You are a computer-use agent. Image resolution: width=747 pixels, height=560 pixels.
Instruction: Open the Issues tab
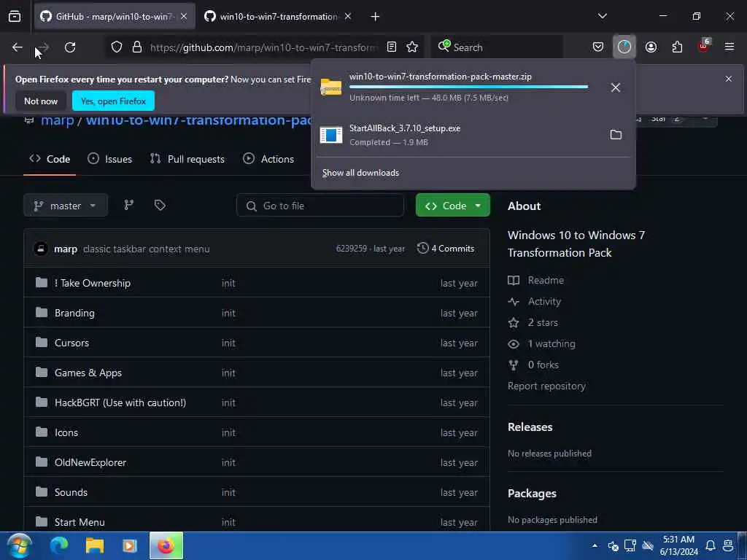pyautogui.click(x=109, y=159)
